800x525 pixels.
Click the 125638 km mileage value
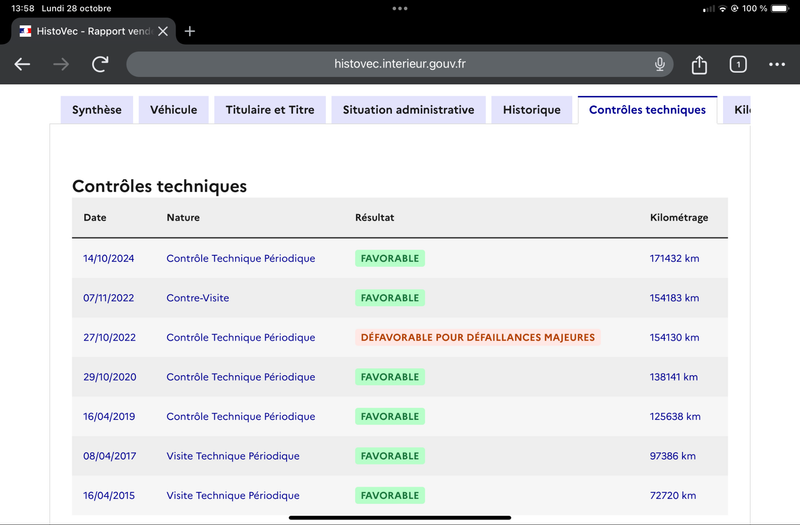click(x=675, y=416)
